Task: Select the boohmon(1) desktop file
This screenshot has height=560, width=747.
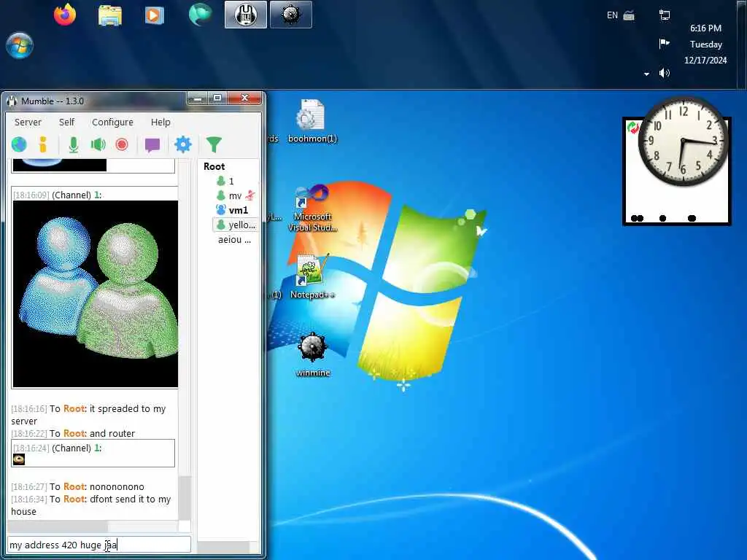Action: pos(312,121)
